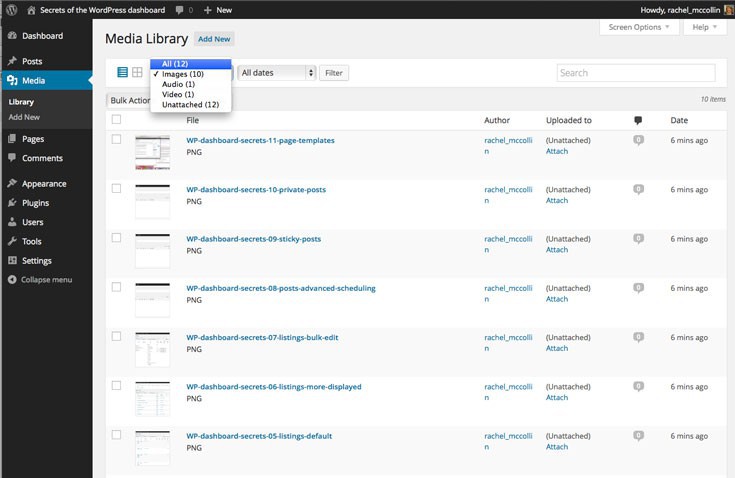This screenshot has height=478, width=735.
Task: Open WP-dashboard-secrets-07-listings-bulk-edit link
Action: (x=262, y=337)
